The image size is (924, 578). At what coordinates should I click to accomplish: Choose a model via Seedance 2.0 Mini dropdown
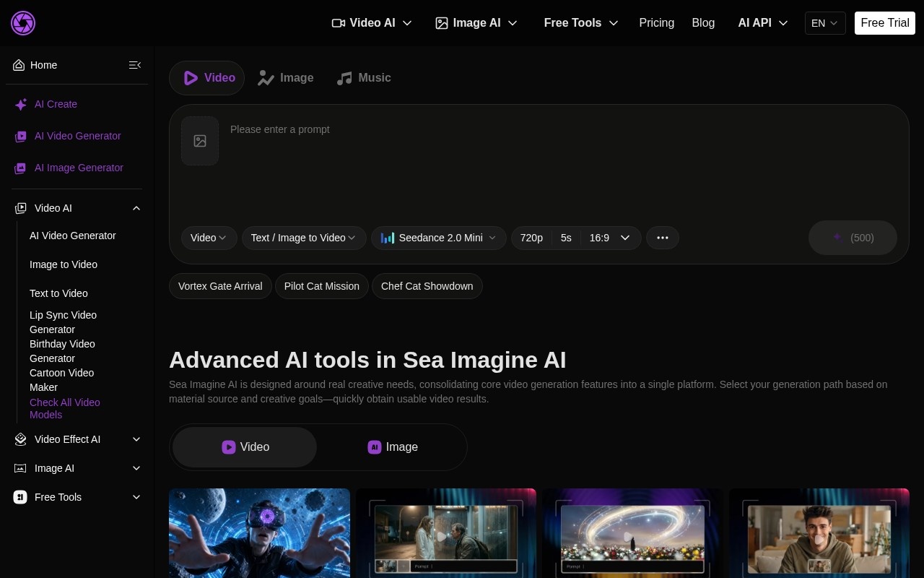439,238
